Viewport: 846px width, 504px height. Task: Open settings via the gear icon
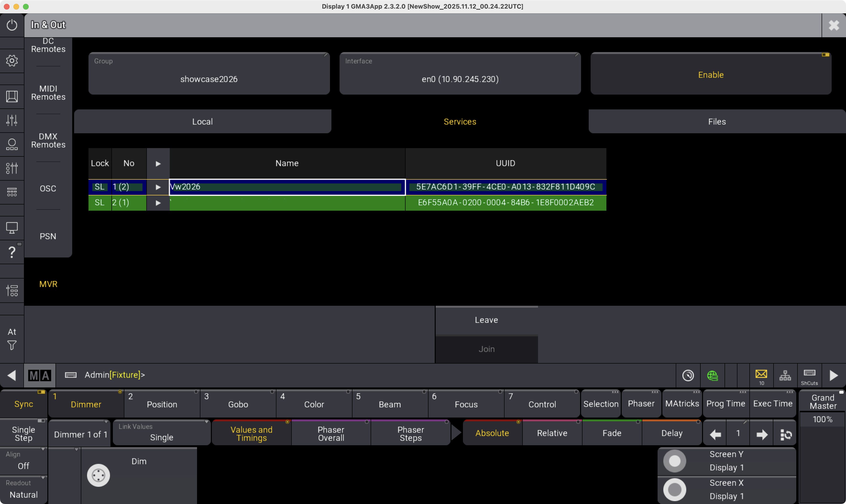tap(12, 61)
